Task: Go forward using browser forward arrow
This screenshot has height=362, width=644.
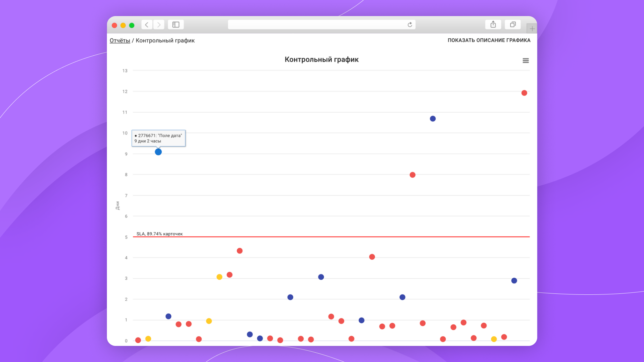Action: coord(159,25)
